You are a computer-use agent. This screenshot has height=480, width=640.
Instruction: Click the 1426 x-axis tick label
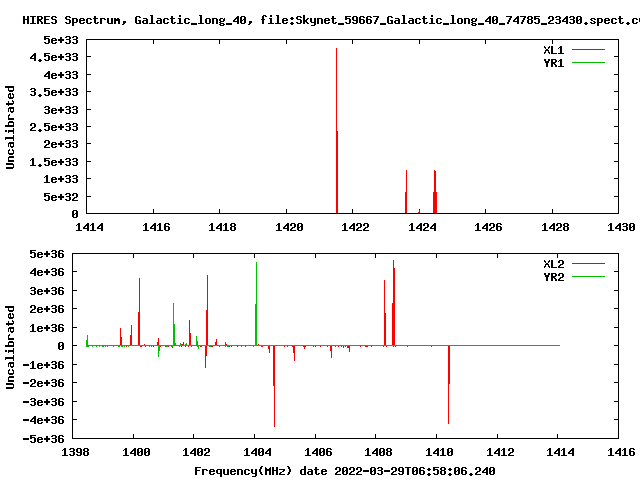tap(488, 227)
